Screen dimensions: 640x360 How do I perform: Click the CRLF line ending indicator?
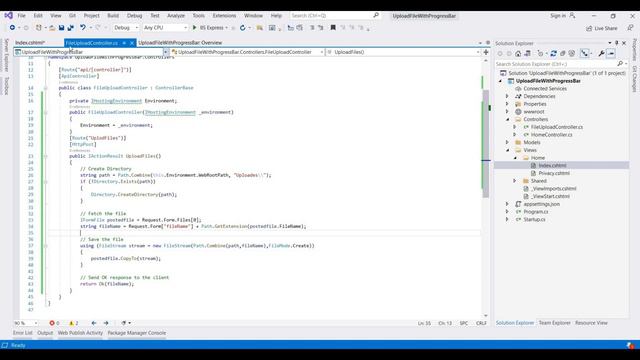(481, 323)
